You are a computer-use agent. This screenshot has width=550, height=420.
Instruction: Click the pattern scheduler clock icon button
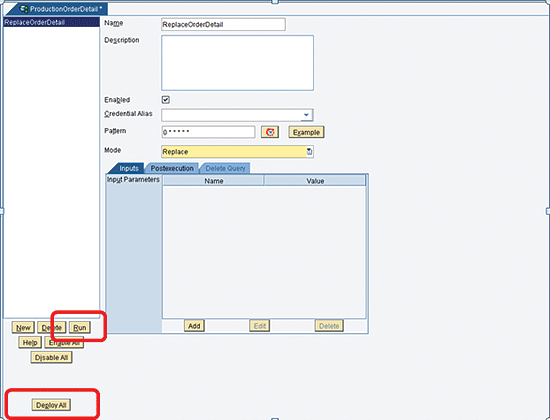click(x=270, y=132)
